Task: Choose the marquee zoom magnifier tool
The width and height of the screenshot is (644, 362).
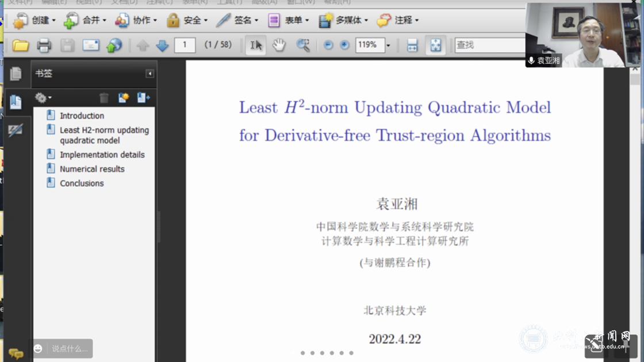Action: (303, 45)
